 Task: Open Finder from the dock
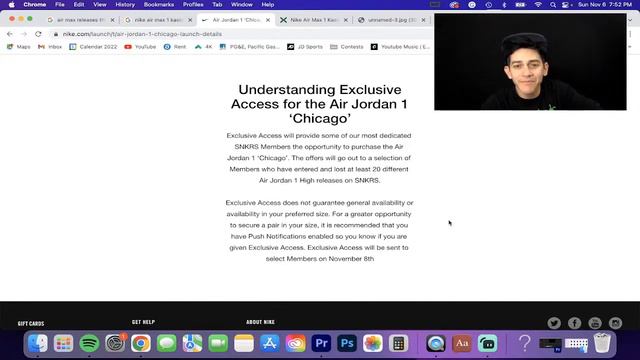pos(38,343)
